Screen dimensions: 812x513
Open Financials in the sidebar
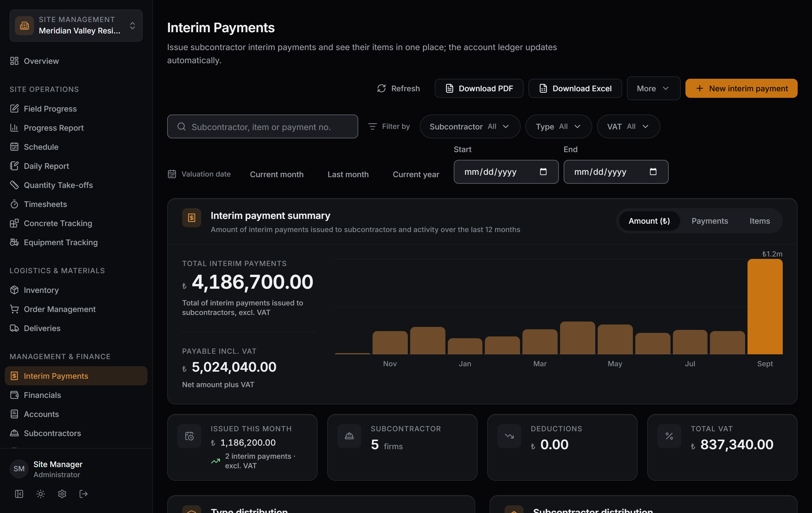76,395
